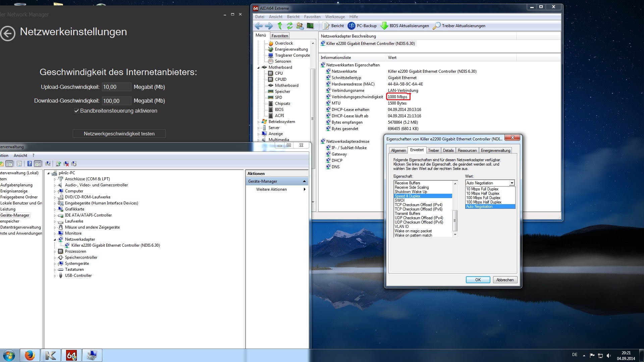Click the Netzwerkgeschwindigkeit testen button
The image size is (644, 362).
click(119, 134)
